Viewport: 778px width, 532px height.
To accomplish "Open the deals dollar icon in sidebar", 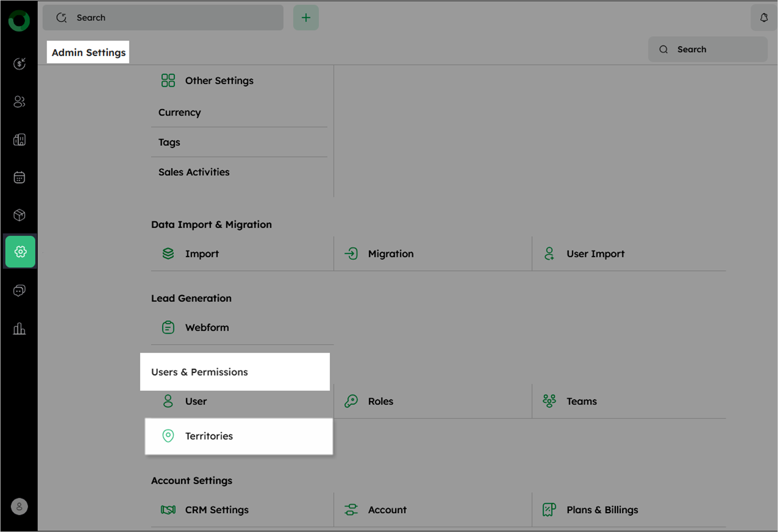I will pos(19,64).
